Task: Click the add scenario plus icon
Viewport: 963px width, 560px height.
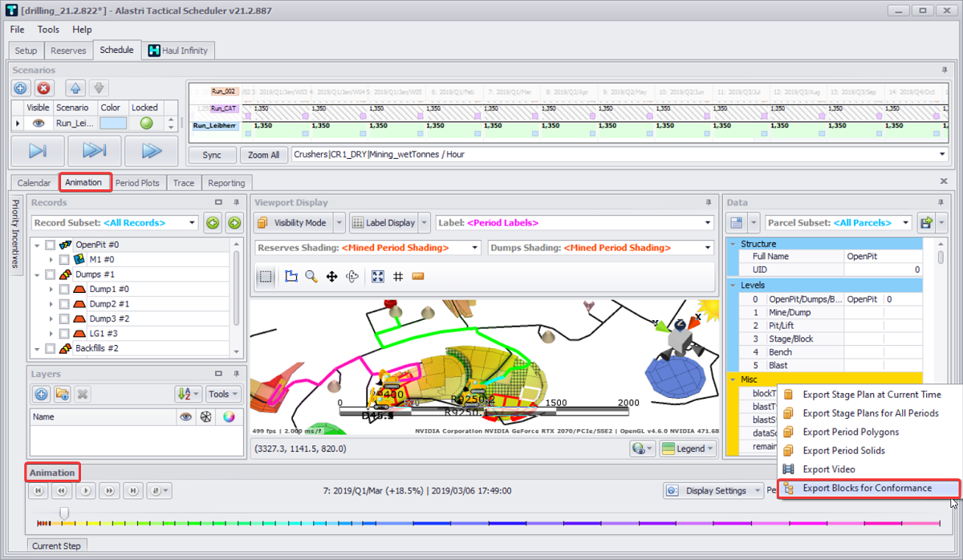Action: coord(21,88)
